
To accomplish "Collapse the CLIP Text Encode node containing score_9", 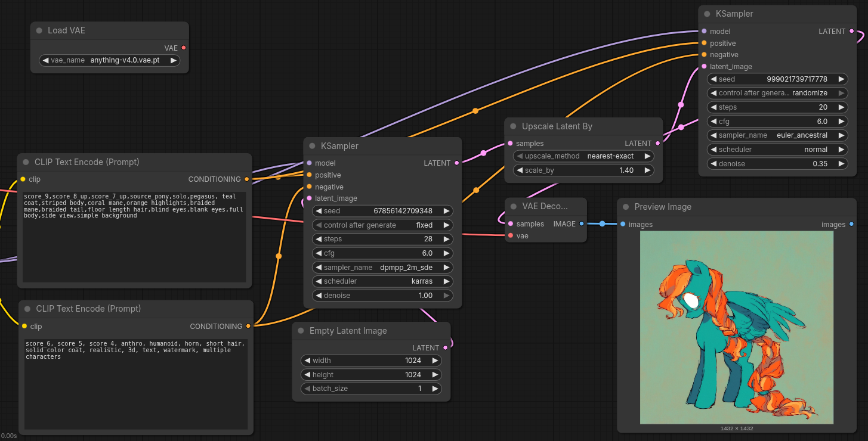I will point(26,162).
